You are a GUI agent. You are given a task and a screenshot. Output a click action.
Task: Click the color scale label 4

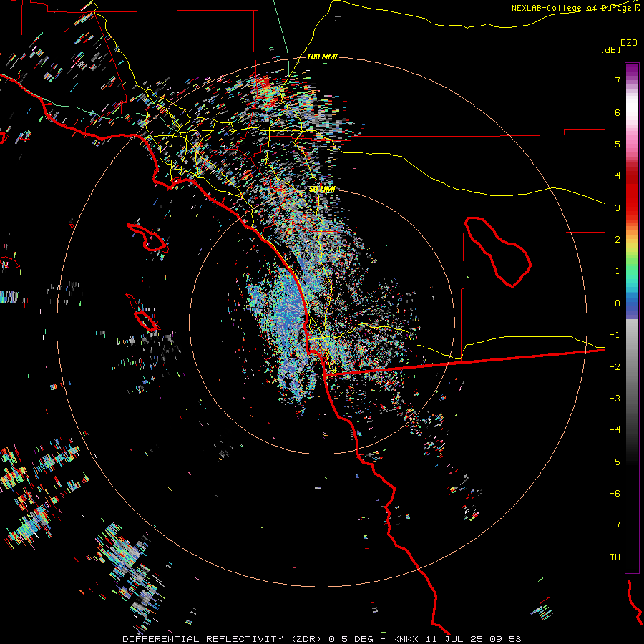618,176
